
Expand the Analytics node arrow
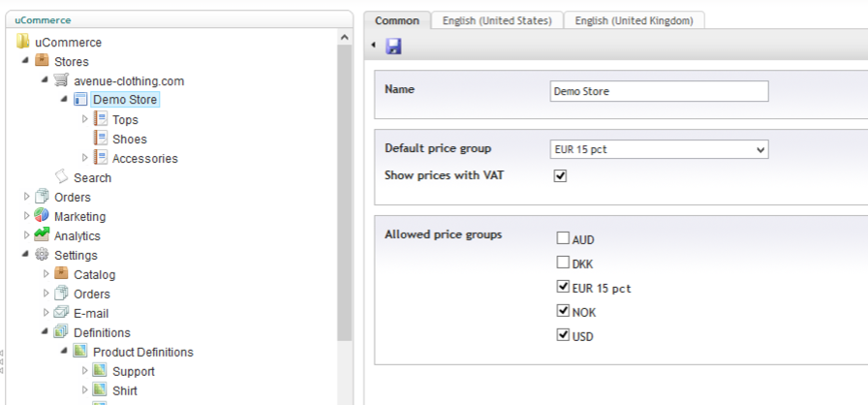[x=26, y=235]
